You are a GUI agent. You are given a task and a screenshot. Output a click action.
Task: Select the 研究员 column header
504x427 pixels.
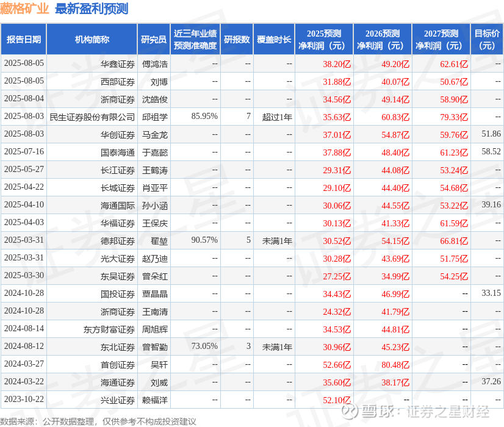(154, 39)
